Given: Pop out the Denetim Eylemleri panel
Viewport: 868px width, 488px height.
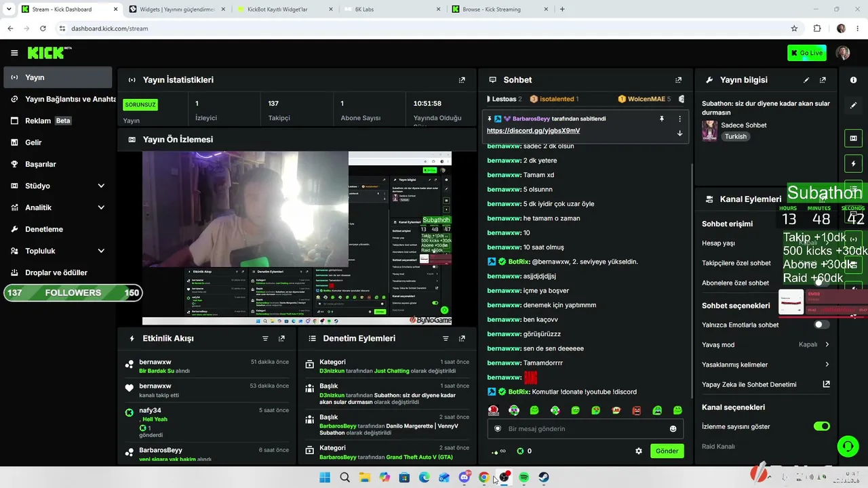Looking at the screenshot, I should click(462, 338).
